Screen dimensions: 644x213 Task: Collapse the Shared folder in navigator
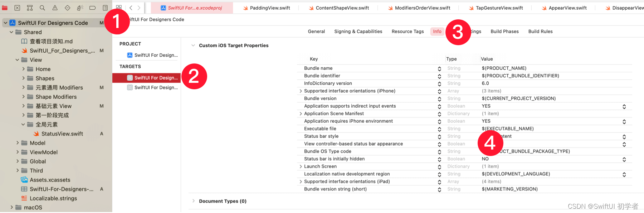(11, 32)
